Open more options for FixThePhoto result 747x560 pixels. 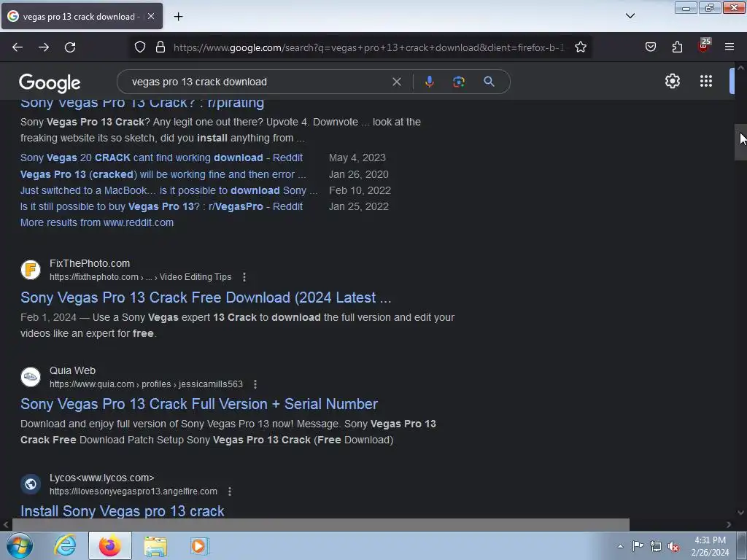244,277
